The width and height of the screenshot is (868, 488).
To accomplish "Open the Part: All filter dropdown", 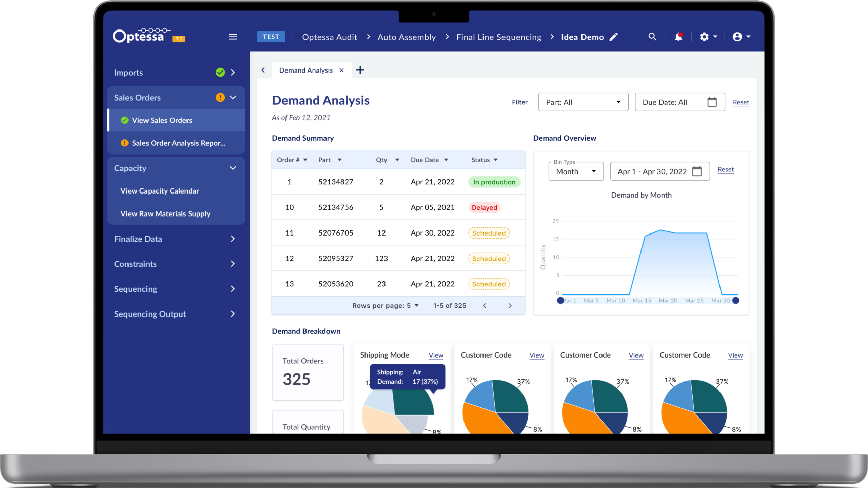I will point(583,102).
